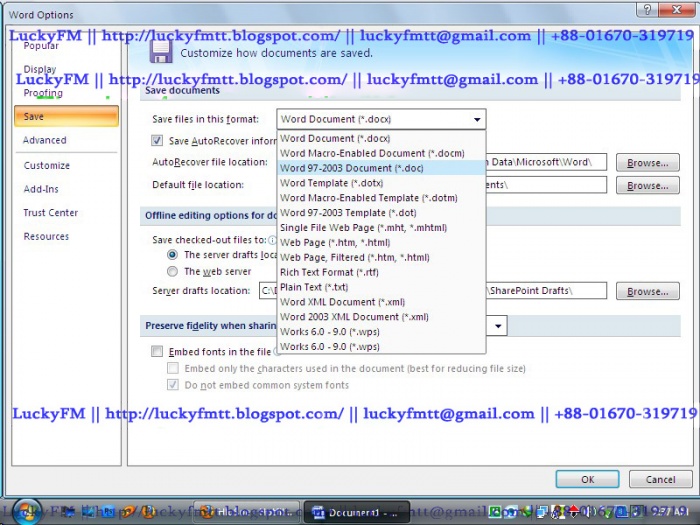This screenshot has width=700, height=525.
Task: Select the Save category
Action: (67, 117)
